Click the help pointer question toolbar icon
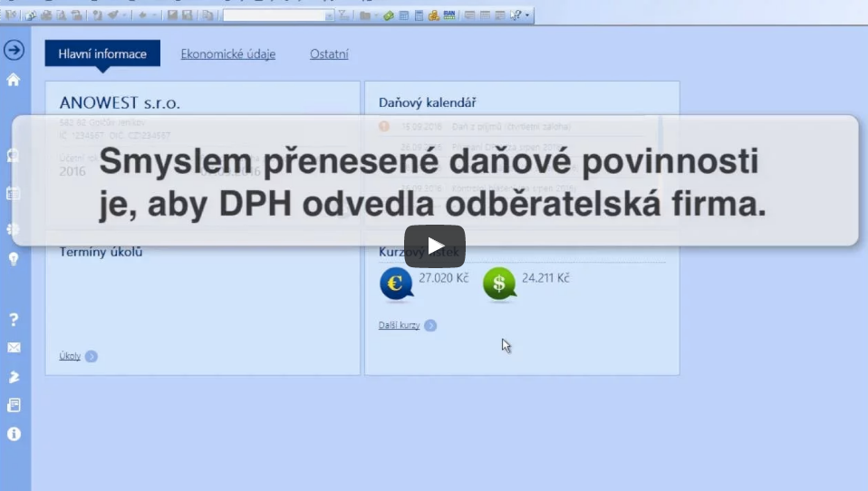 tap(516, 15)
